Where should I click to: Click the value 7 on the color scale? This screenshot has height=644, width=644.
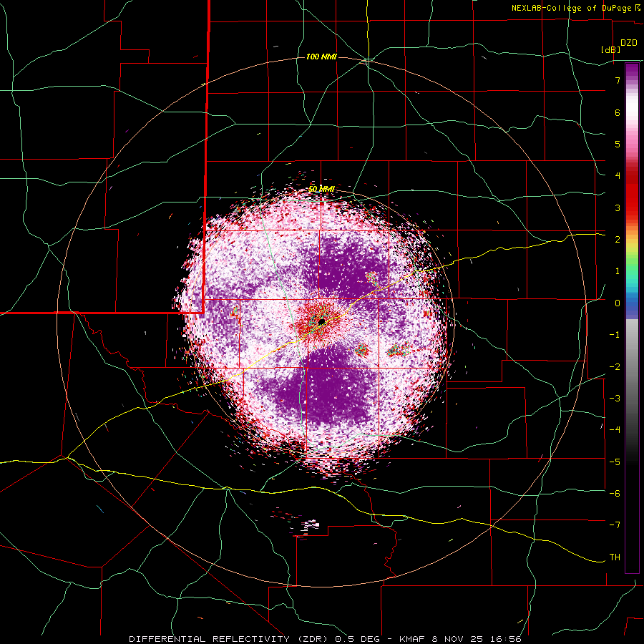pos(618,80)
